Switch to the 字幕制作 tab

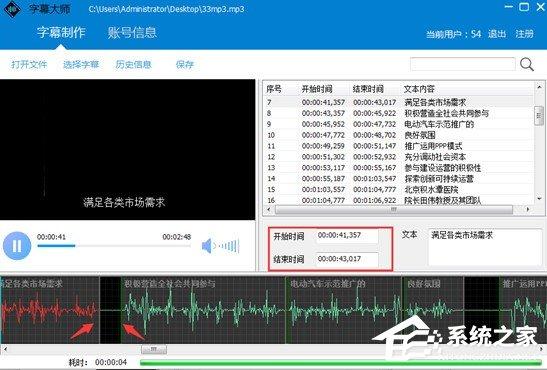click(61, 32)
